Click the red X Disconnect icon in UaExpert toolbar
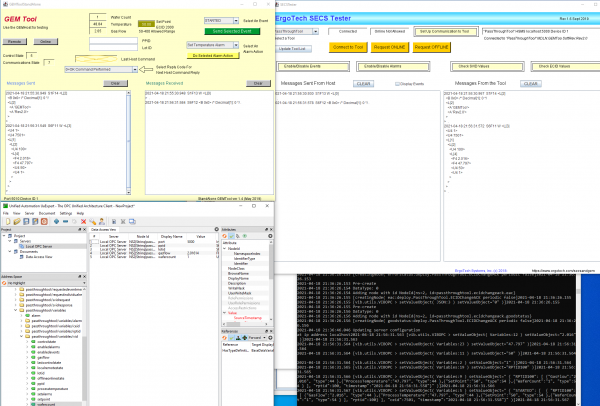Viewport: 600px width, 406px height. point(83,222)
